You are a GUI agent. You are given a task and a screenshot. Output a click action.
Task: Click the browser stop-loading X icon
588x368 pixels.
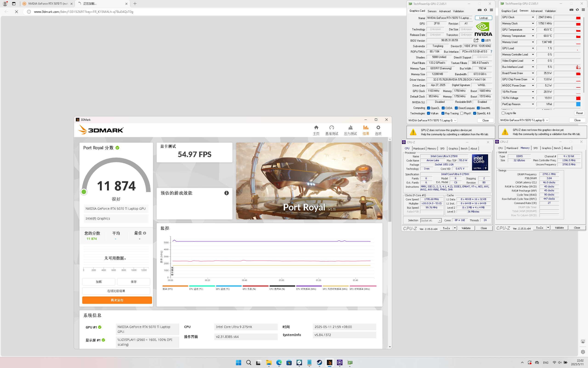[x=17, y=12]
